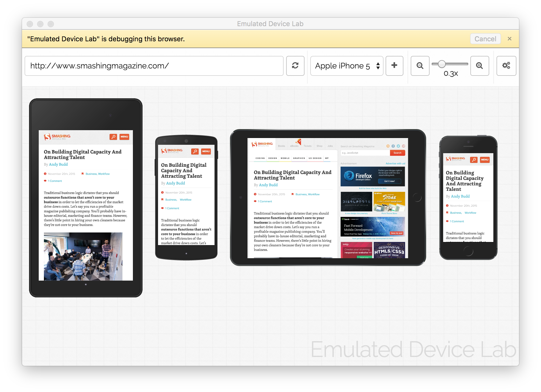Dismiss the debugging notification bar

pos(510,39)
